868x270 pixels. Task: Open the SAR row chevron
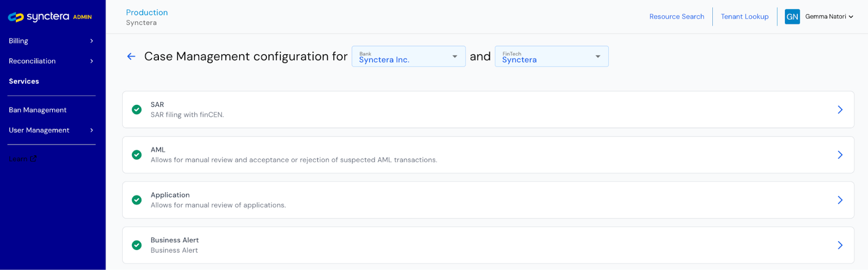click(840, 110)
